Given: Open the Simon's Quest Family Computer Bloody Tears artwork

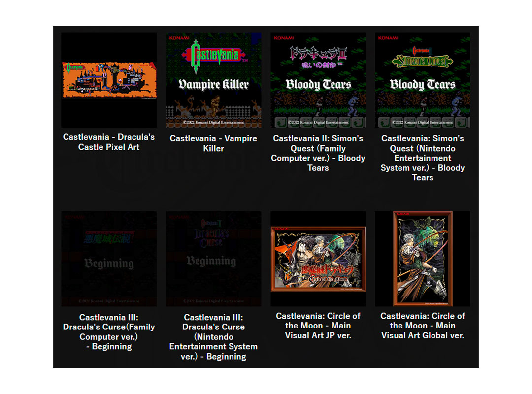Looking at the screenshot, I should (x=318, y=79).
